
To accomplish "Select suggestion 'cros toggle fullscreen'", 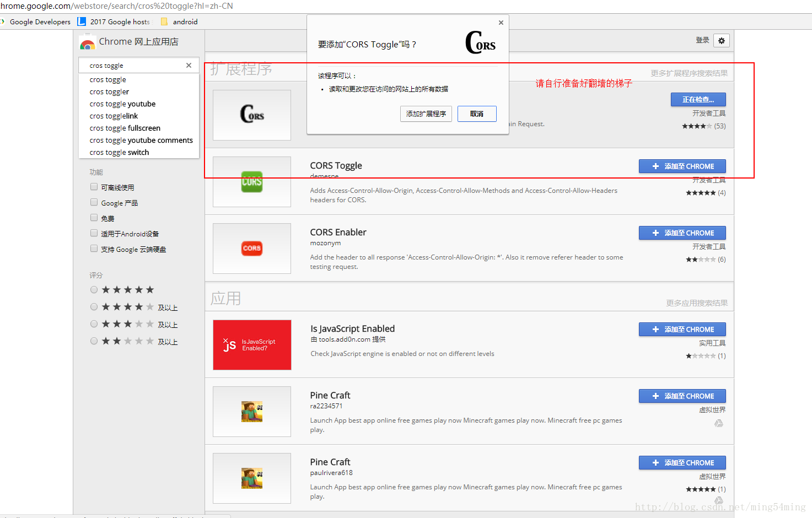I will point(139,128).
